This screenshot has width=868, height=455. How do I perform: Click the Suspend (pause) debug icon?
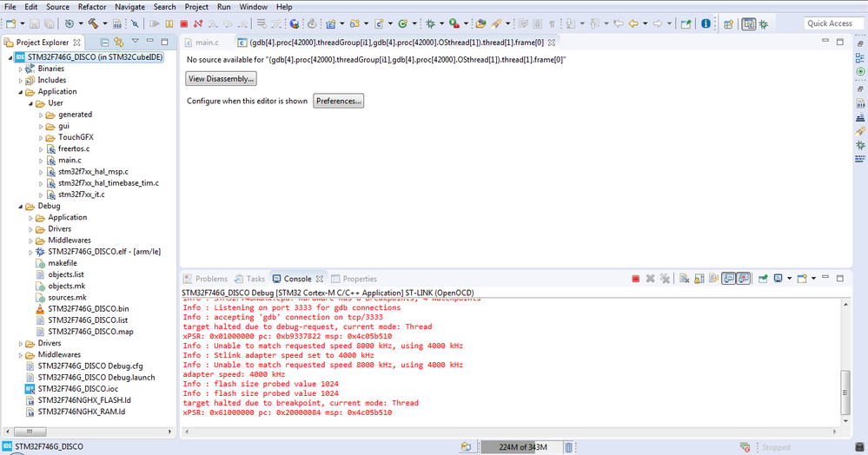(x=169, y=23)
